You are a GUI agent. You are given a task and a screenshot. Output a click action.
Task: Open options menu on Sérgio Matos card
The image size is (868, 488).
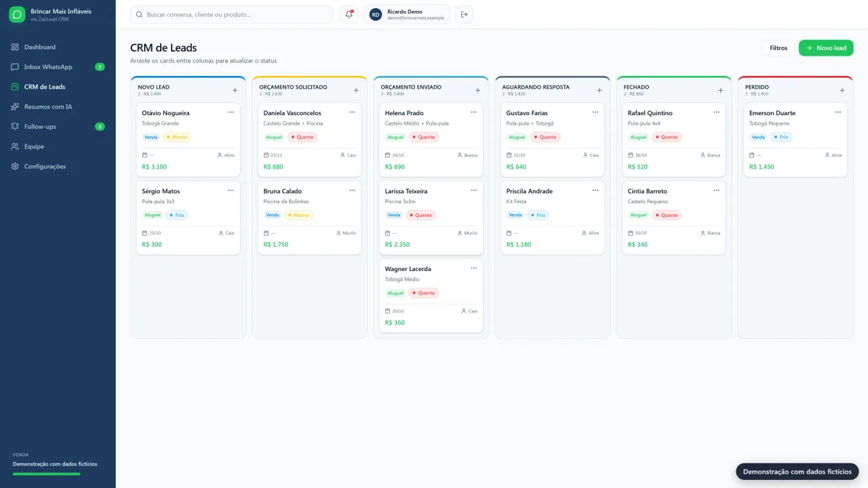(x=231, y=190)
